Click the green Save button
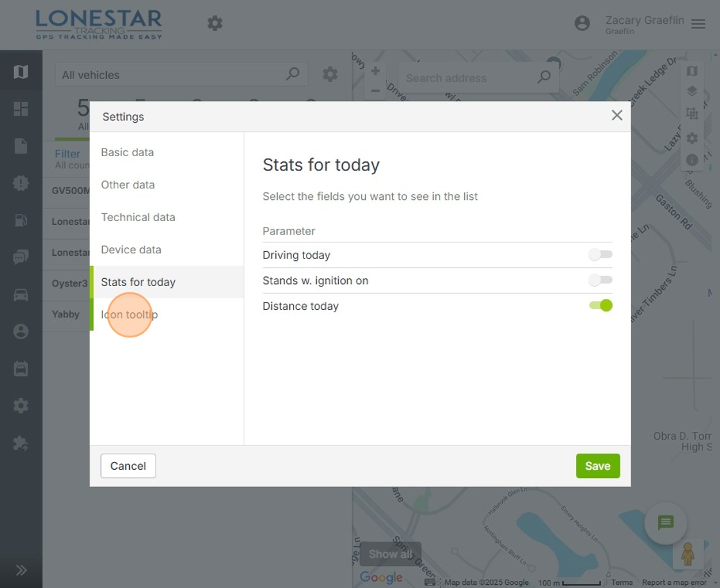 click(597, 466)
